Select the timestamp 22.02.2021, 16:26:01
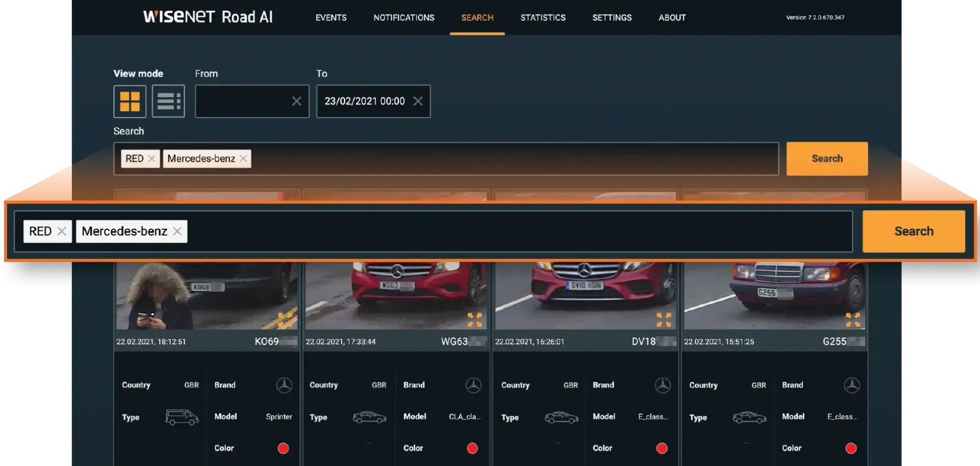The width and height of the screenshot is (980, 466). pos(530,341)
